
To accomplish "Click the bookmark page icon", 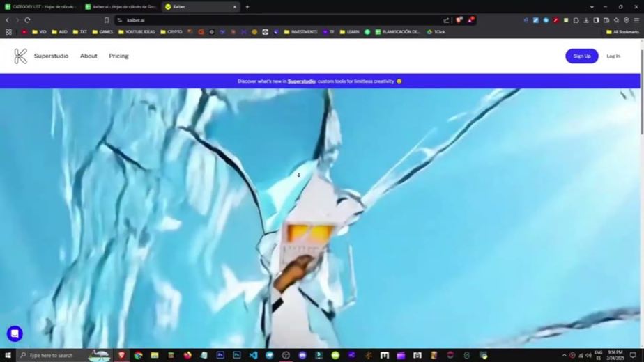I will coord(107,20).
